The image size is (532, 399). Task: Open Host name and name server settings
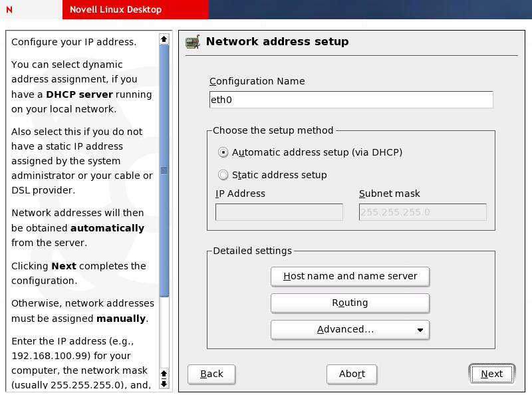[350, 276]
